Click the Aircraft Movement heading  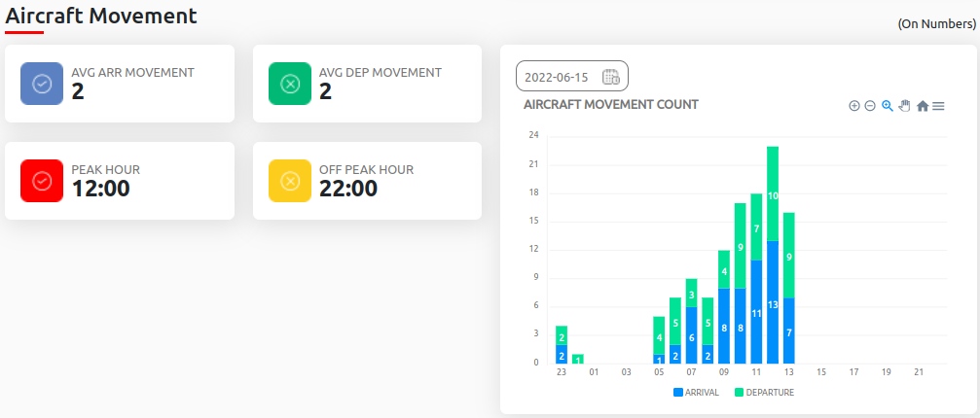[101, 16]
